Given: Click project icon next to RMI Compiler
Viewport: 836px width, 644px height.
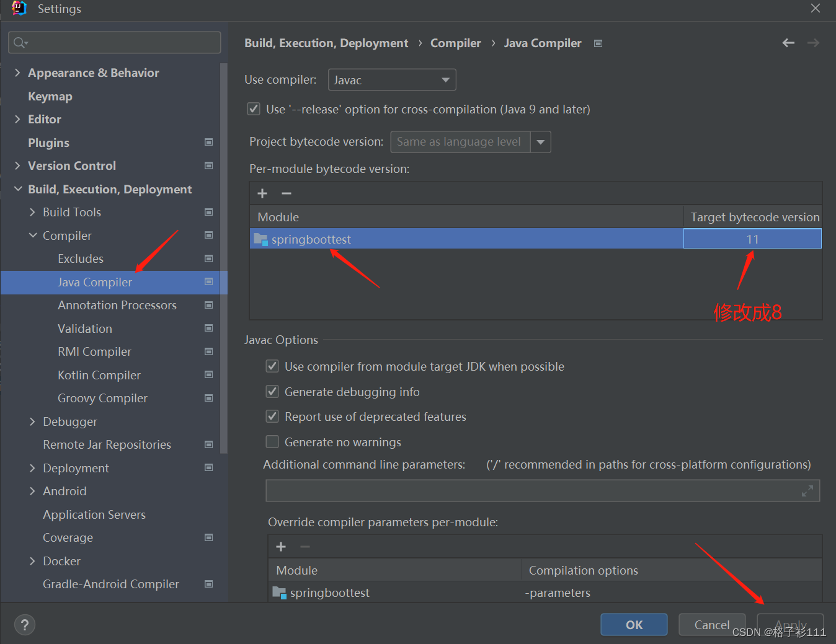Looking at the screenshot, I should 209,351.
